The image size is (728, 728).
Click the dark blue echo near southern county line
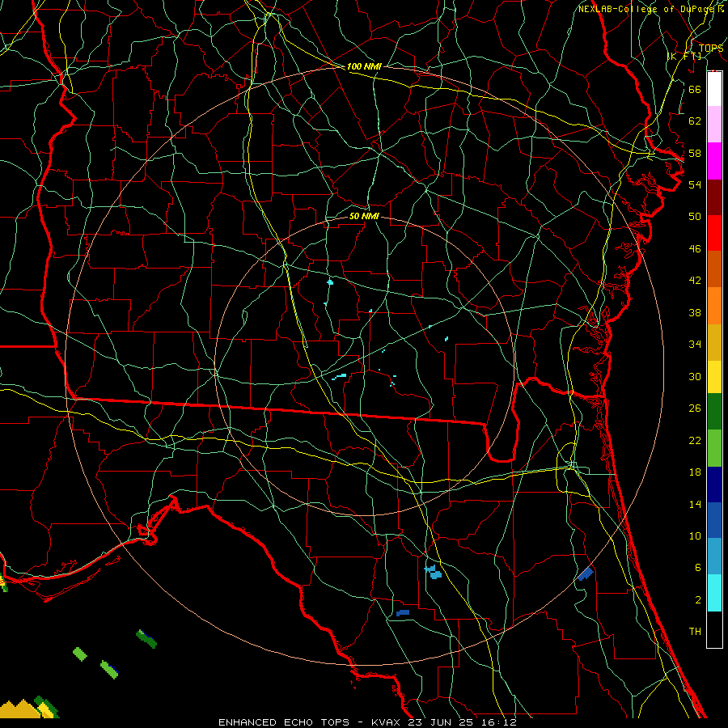pyautogui.click(x=403, y=613)
